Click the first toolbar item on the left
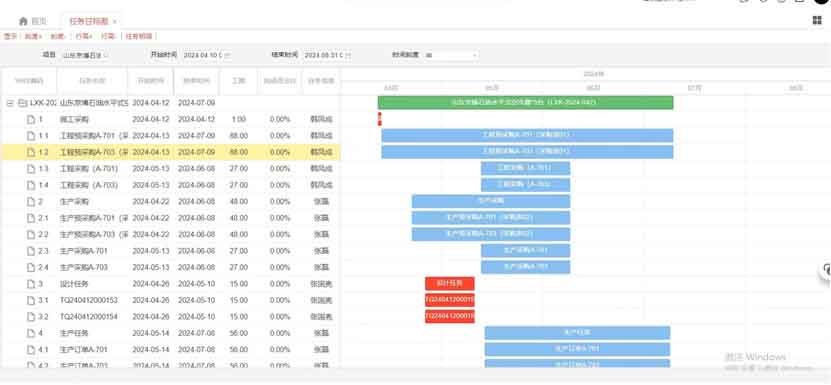 click(11, 36)
